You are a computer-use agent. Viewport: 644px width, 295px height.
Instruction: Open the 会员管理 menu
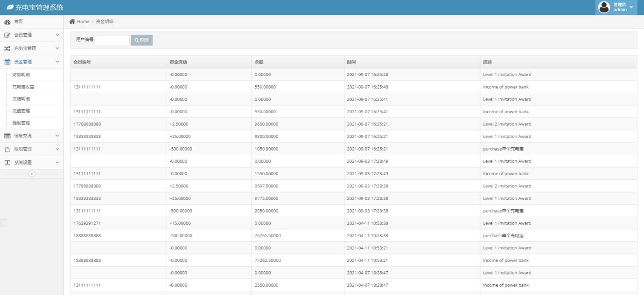32,35
